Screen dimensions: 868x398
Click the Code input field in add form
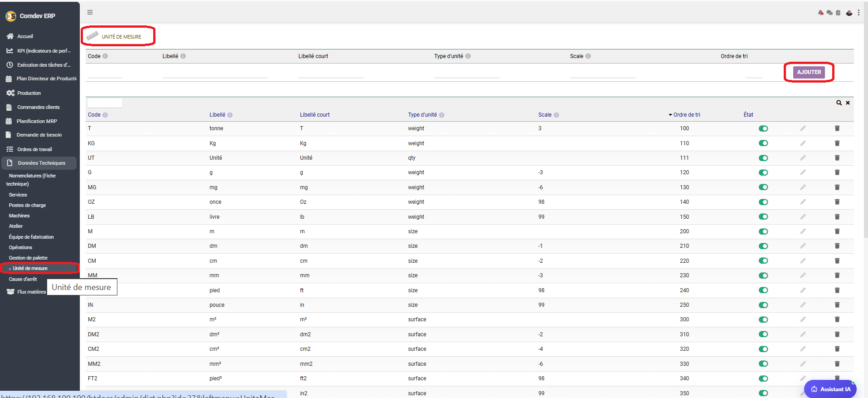point(105,73)
